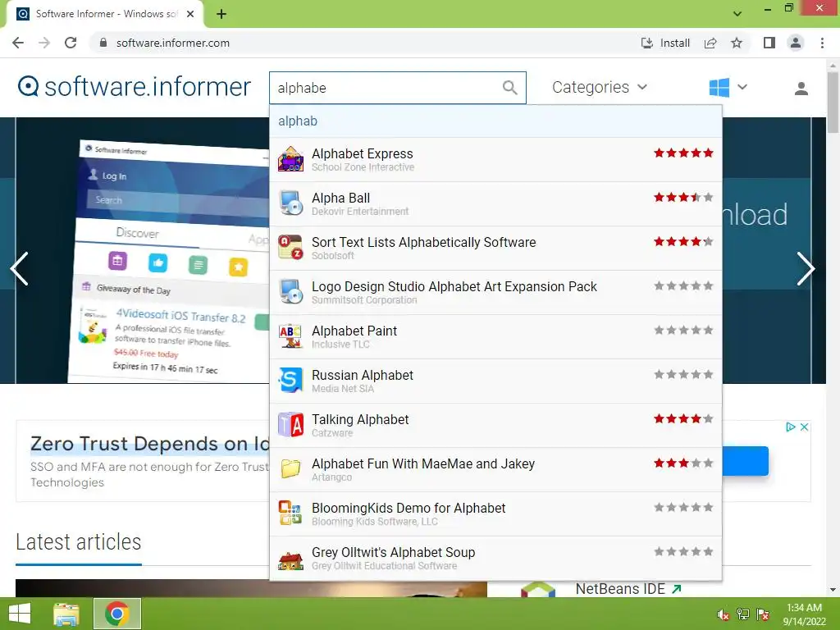
Task: Click 'Zero Trust Depends on' ad headline
Action: coord(150,444)
